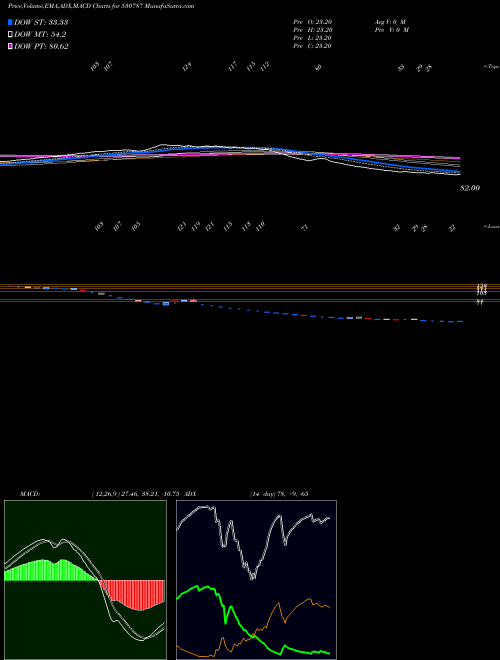Select the 'DOW MT: 54.2' label
The width and height of the screenshot is (500, 660).
(x=40, y=35)
